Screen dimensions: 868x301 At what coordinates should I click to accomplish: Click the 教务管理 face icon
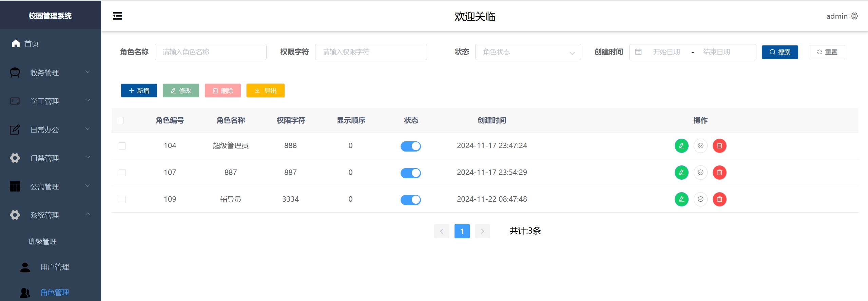tap(15, 73)
